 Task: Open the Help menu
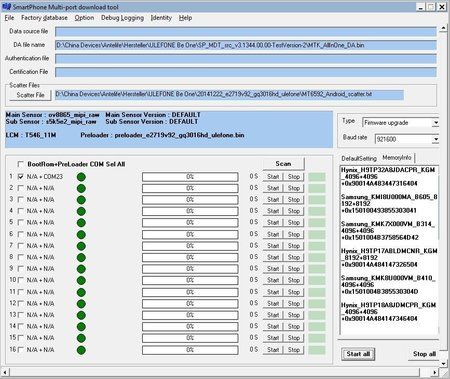pos(185,18)
